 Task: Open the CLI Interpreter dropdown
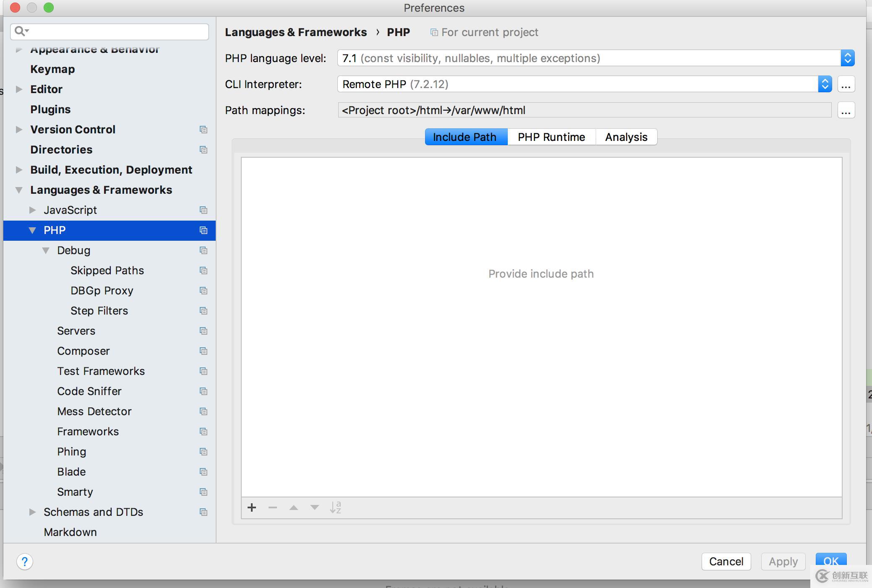point(585,84)
